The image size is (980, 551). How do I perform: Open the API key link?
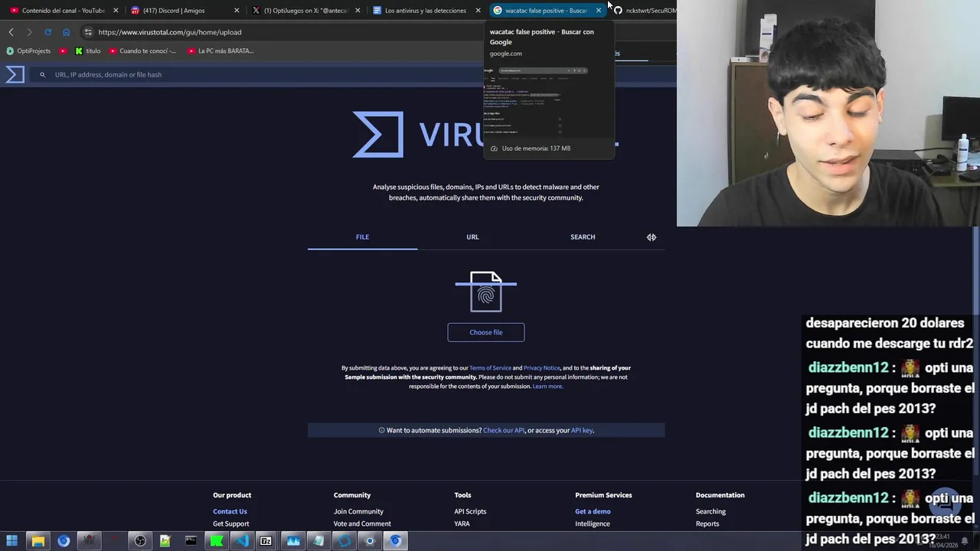[582, 430]
